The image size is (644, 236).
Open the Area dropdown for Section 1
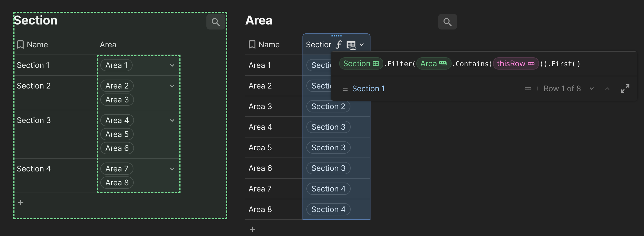coord(172,65)
